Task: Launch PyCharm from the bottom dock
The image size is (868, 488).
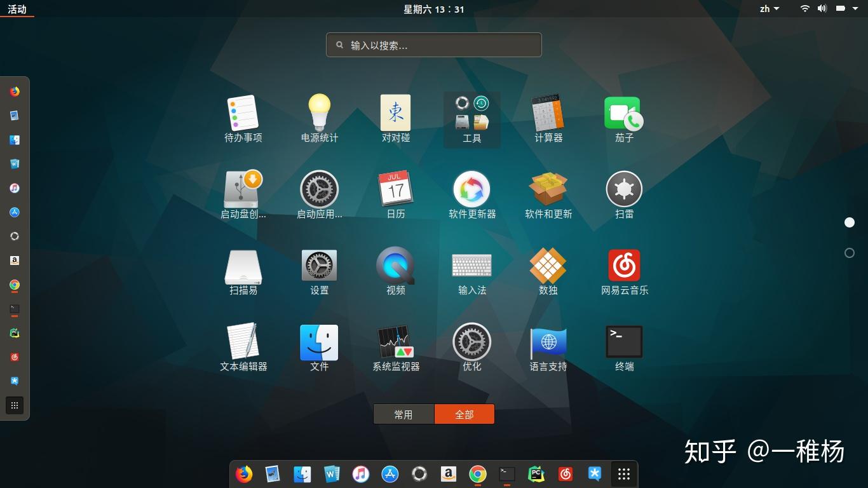Action: [536, 474]
